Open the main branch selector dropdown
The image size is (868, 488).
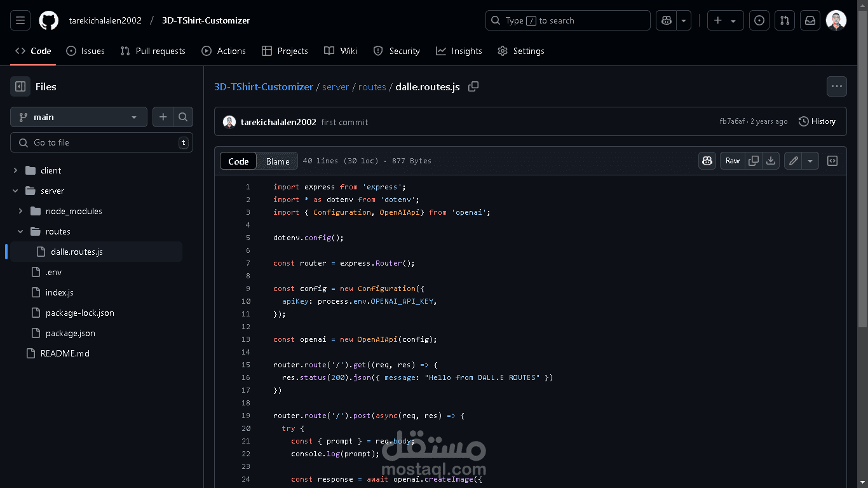[79, 117]
